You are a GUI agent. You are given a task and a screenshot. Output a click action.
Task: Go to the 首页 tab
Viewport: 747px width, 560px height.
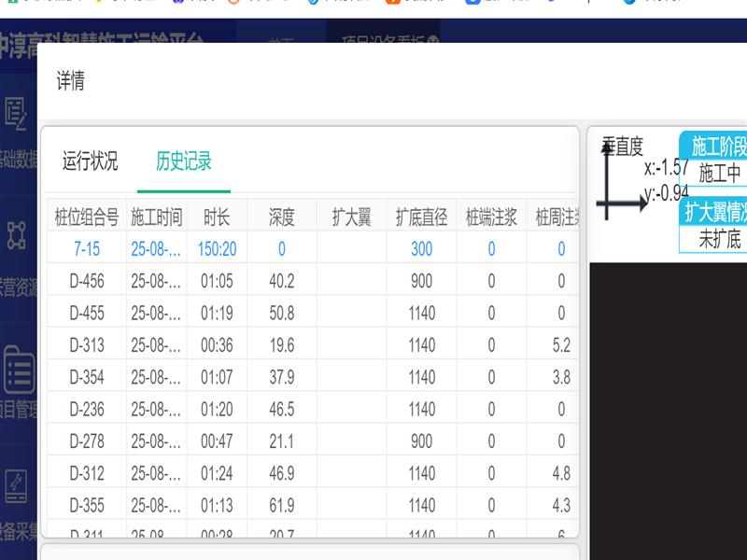tap(280, 40)
